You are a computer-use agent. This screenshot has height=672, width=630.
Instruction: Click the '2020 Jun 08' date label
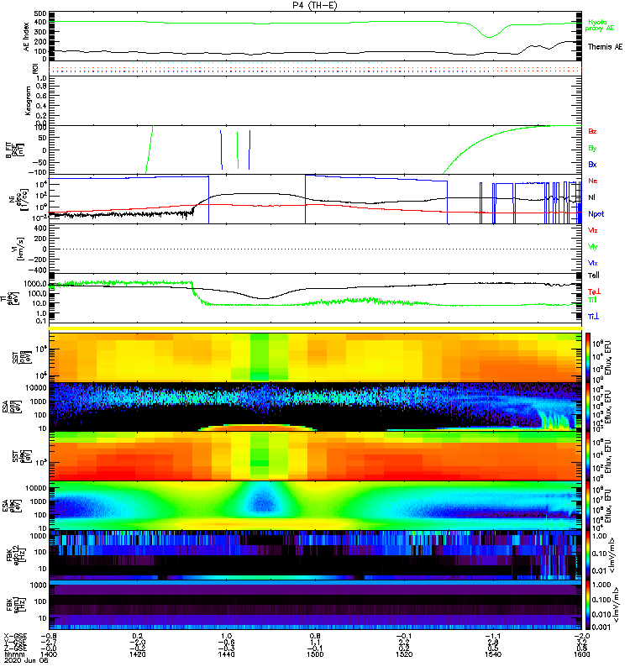point(26,661)
